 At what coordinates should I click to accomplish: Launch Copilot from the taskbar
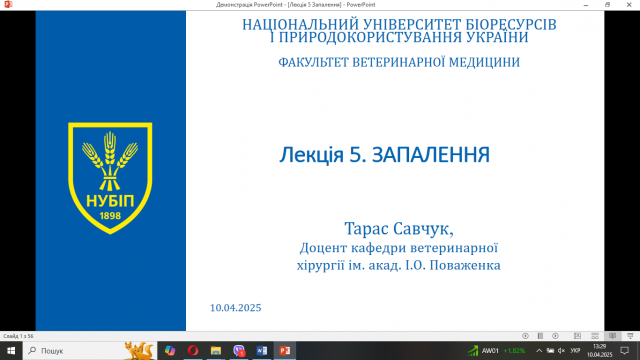coord(170,351)
